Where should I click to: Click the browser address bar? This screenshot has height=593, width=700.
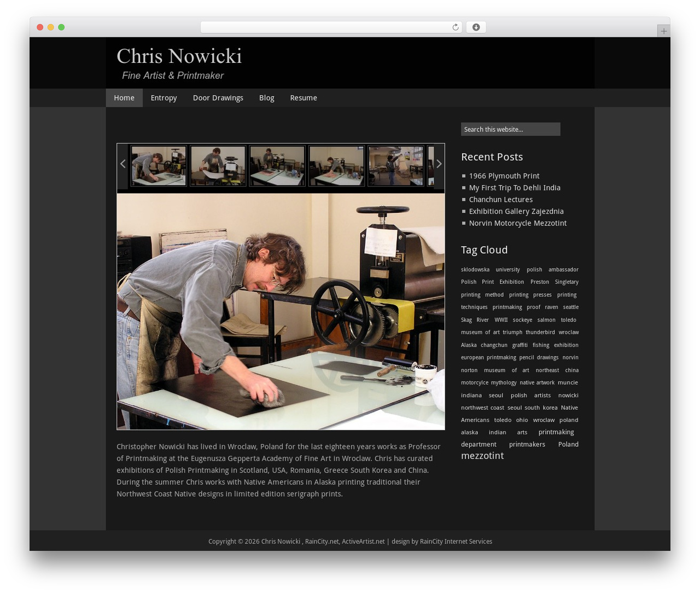tap(331, 27)
